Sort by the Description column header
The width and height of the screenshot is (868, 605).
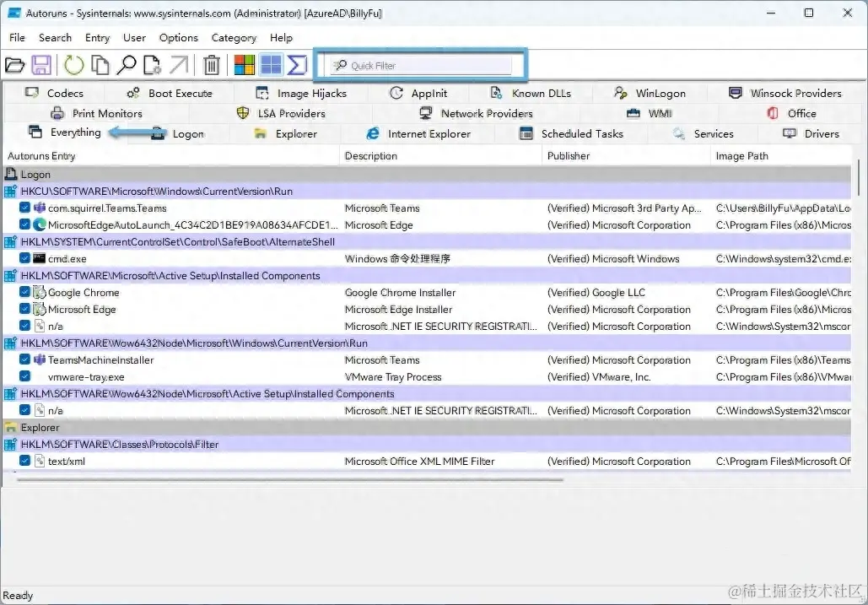(x=440, y=156)
